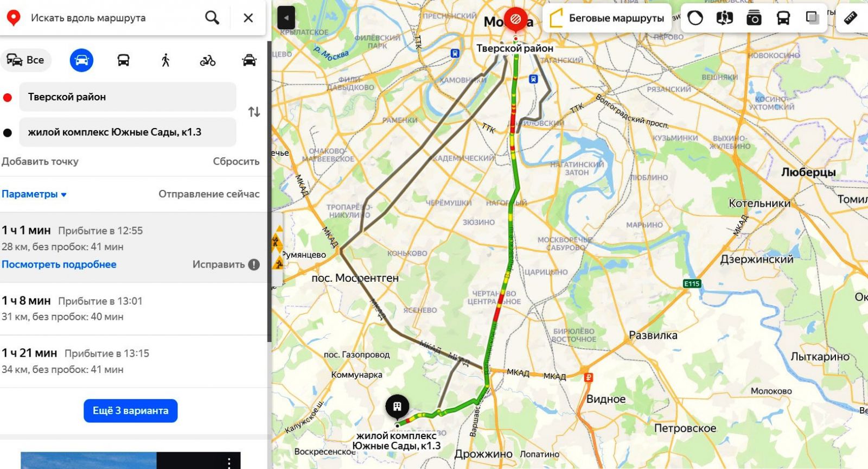The width and height of the screenshot is (868, 469).
Task: Expand the Параметры dropdown
Action: coord(34,194)
